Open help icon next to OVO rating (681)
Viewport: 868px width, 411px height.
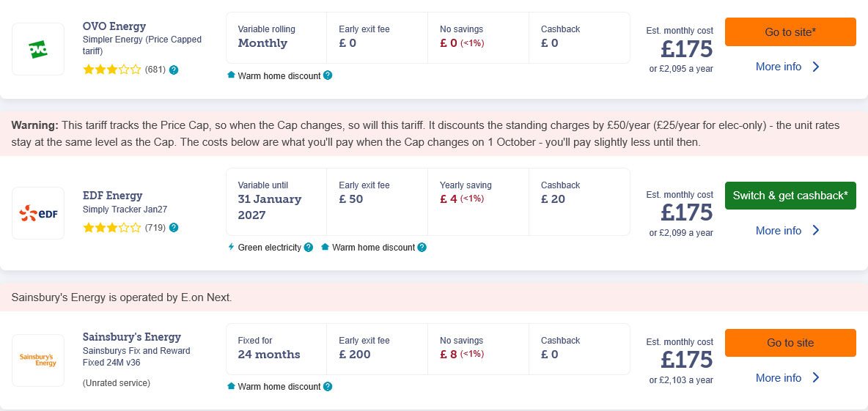click(174, 70)
